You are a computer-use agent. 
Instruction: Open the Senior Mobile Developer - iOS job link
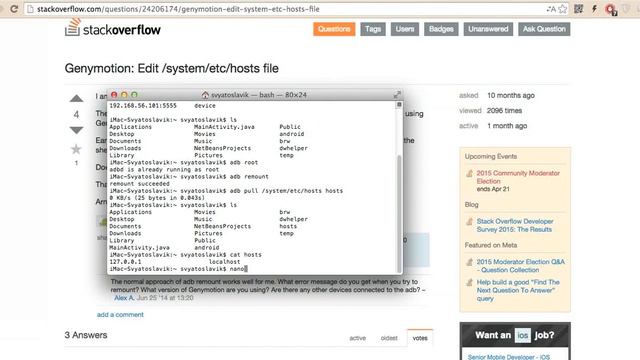click(509, 357)
